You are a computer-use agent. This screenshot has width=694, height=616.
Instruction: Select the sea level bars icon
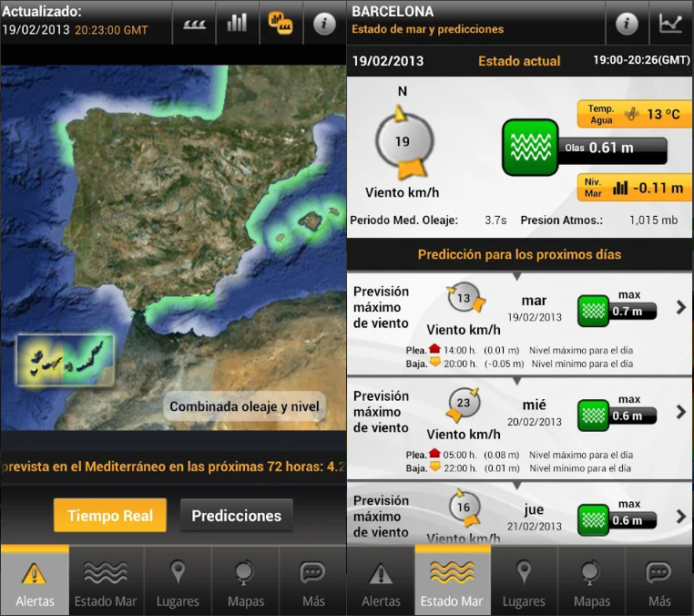click(237, 23)
